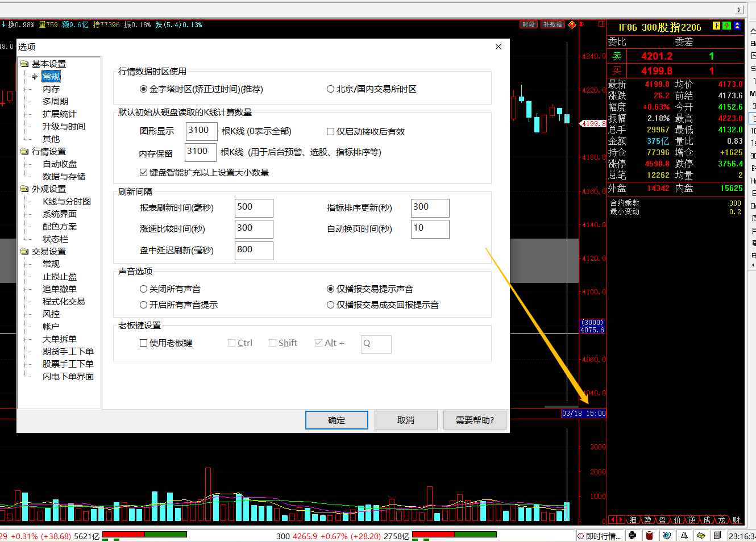The image size is (756, 542).
Task: Enable 使用老板键 checkbox
Action: click(166, 343)
